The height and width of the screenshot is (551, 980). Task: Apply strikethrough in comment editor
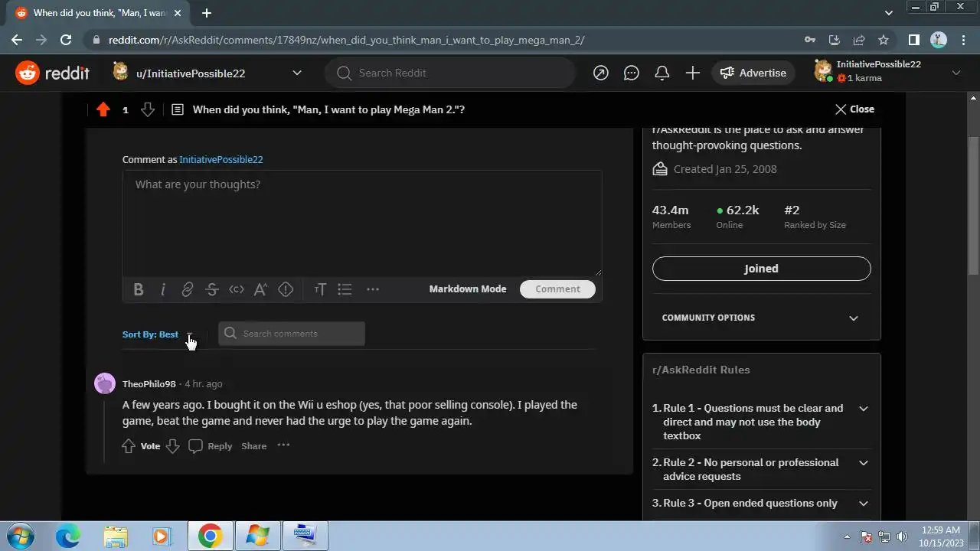coord(212,289)
